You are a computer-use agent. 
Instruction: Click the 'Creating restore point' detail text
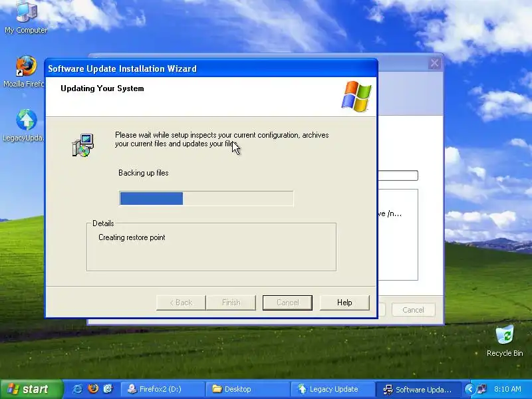point(132,237)
